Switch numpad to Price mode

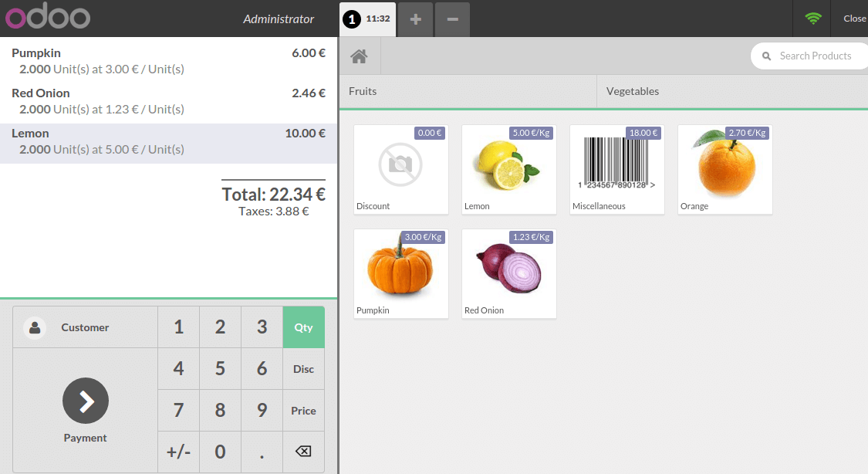(x=303, y=411)
